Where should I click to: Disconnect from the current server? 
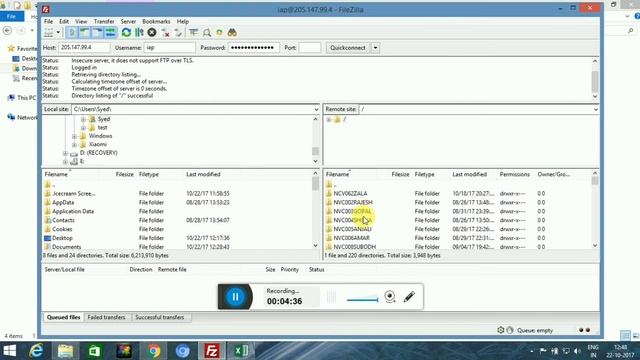coord(165,32)
